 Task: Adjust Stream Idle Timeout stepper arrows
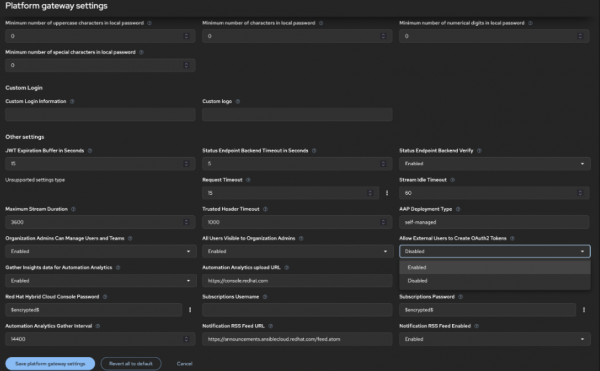pos(580,193)
